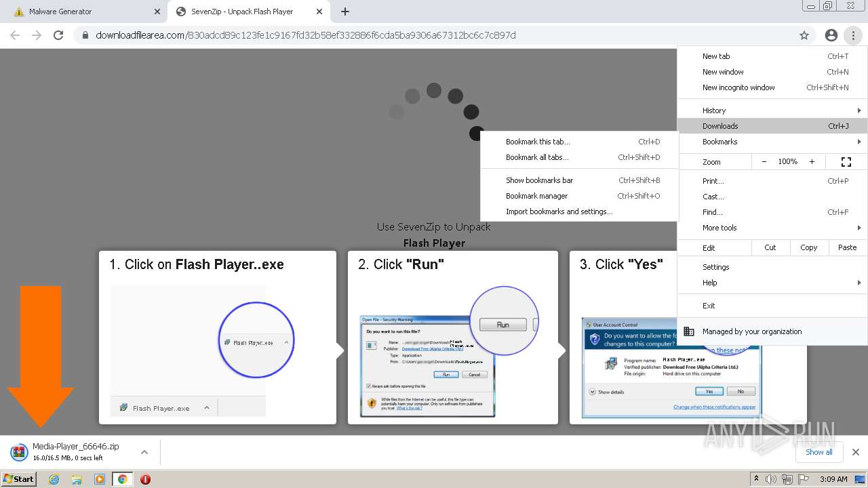Open Bookmark manager
Screen dimensions: 868x488
(x=579, y=196)
